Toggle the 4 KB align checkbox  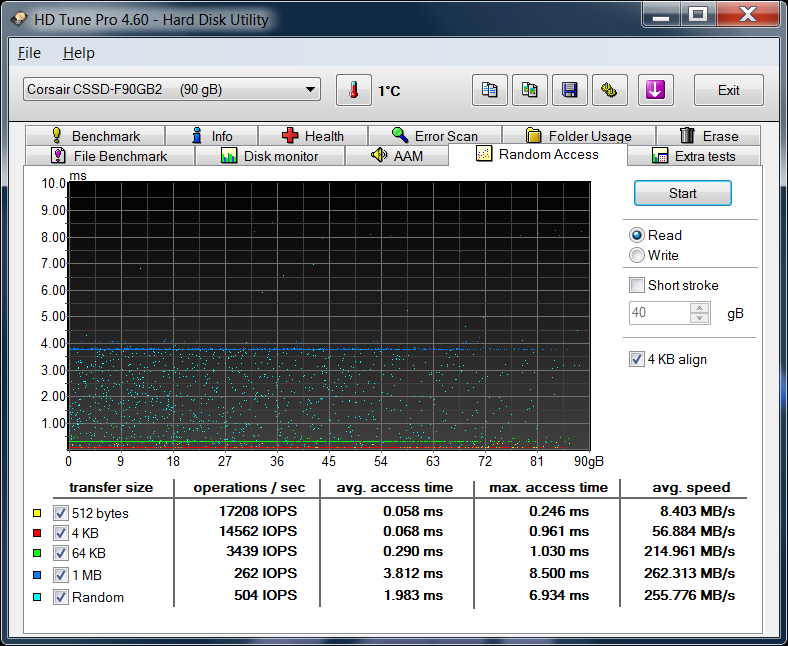(x=637, y=359)
